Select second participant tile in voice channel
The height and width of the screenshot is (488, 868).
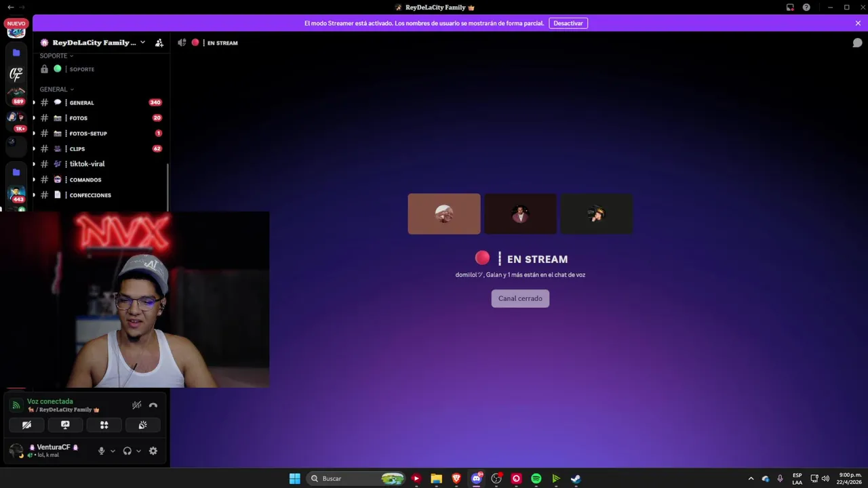point(520,214)
